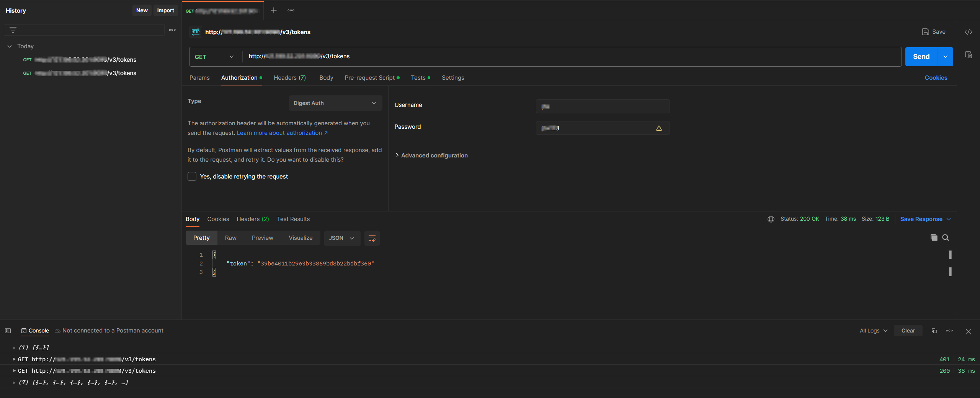
Task: Search within the response body
Action: [946, 238]
